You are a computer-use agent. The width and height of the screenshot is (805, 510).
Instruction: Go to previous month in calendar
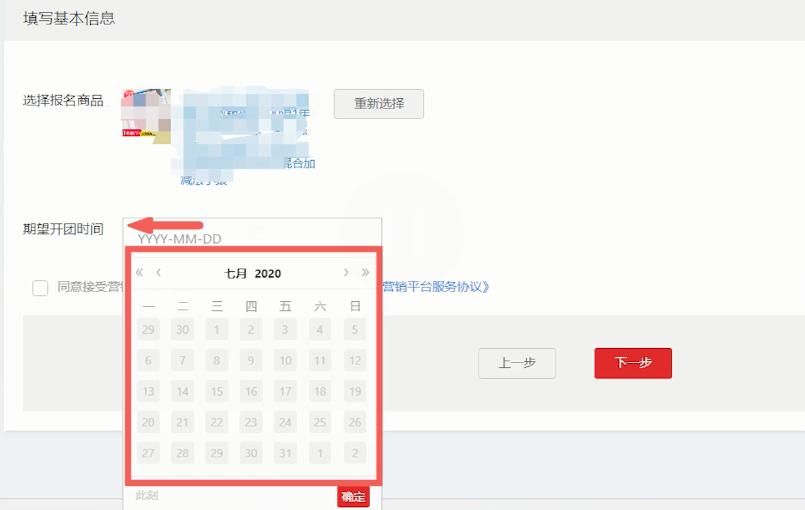[x=159, y=273]
